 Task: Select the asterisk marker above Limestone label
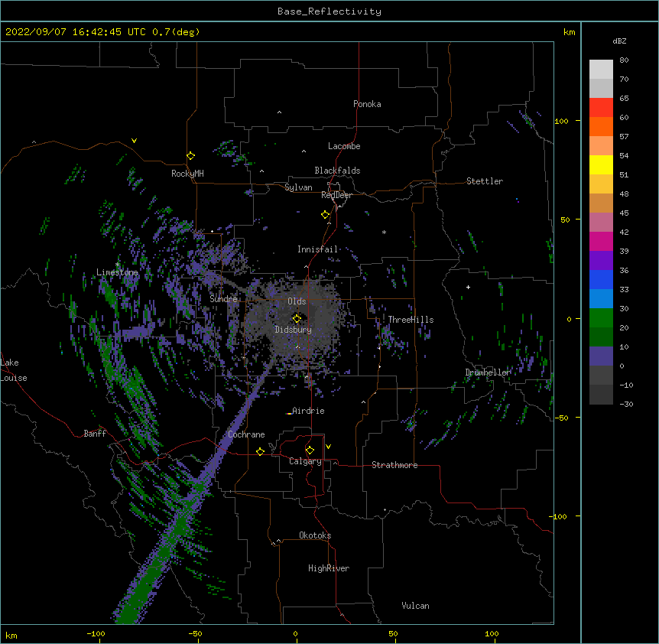118,265
